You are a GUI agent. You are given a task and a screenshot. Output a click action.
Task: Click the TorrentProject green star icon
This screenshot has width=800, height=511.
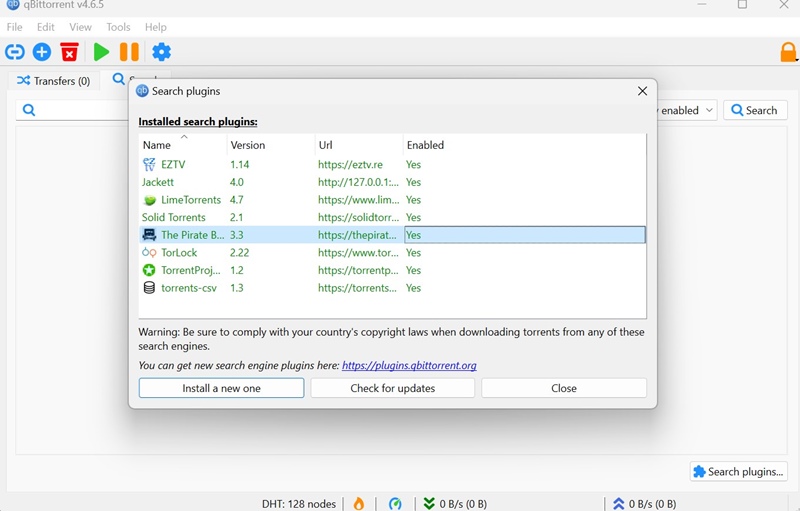[x=149, y=270]
